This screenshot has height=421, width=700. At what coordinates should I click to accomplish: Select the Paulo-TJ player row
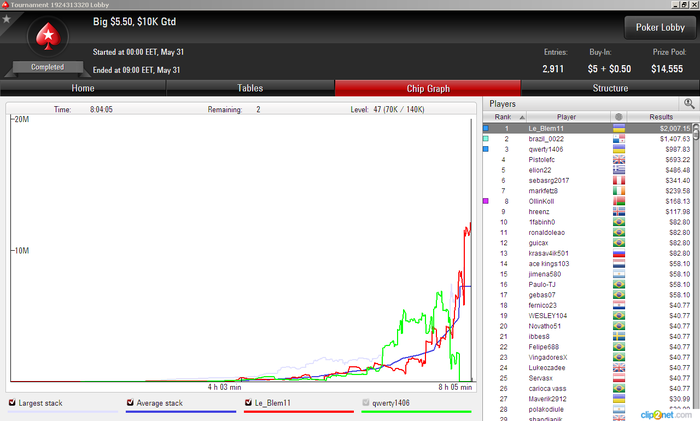coord(588,284)
